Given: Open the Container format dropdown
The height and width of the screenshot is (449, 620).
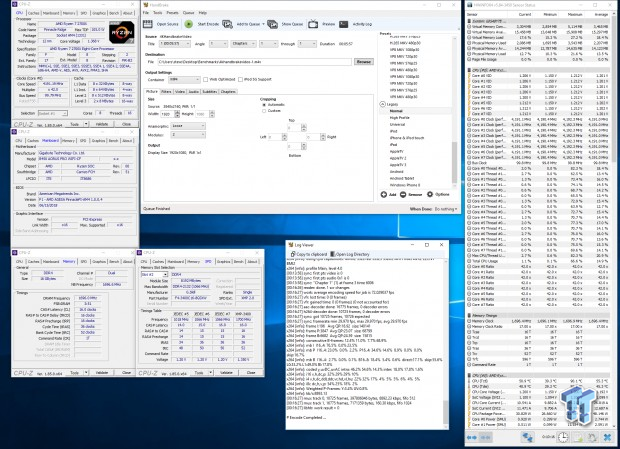Looking at the screenshot, I should click(x=184, y=79).
